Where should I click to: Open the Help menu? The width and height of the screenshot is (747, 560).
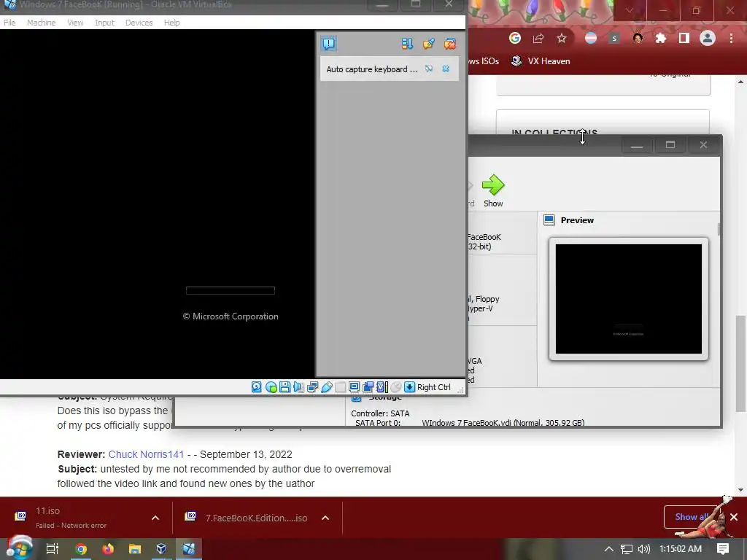coord(171,23)
